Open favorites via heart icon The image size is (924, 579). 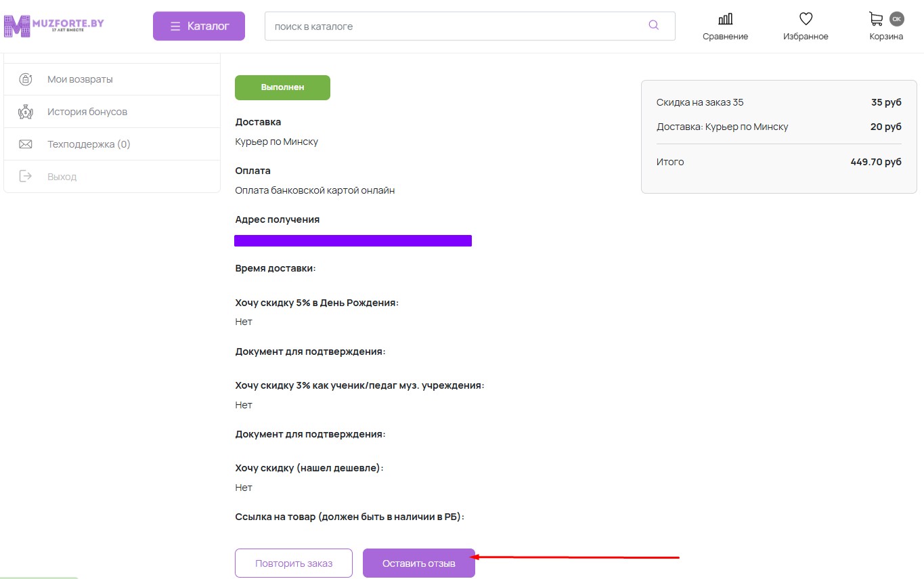click(x=806, y=19)
